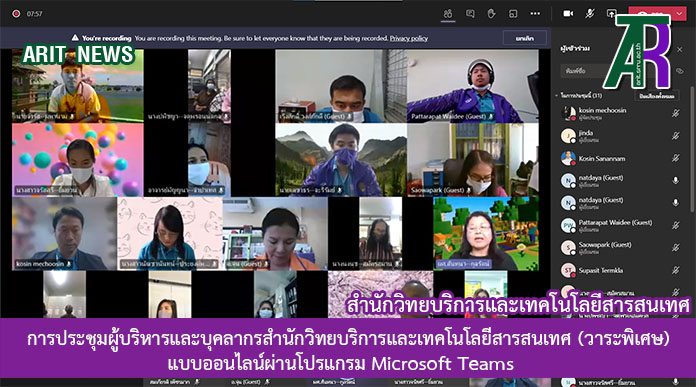
Task: Click jinda's avatar in participant list
Action: pos(568,136)
